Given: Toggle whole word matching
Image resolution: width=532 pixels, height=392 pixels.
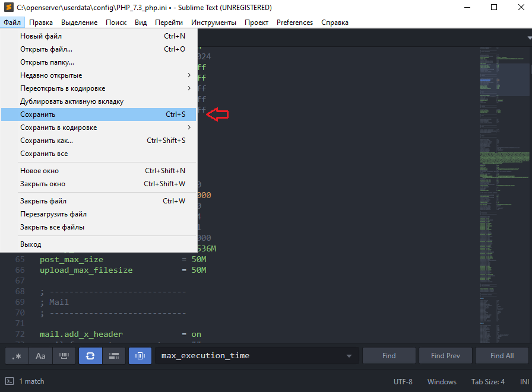Looking at the screenshot, I should coord(64,356).
